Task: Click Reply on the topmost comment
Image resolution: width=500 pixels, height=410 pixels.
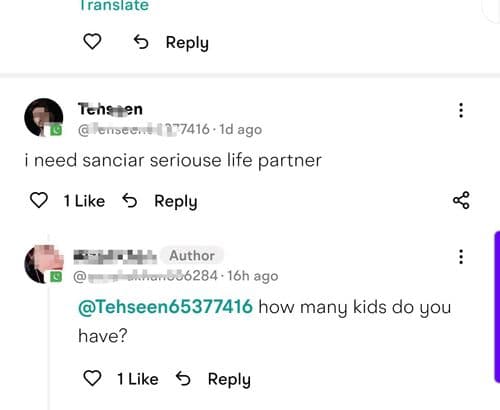Action: coord(187,43)
